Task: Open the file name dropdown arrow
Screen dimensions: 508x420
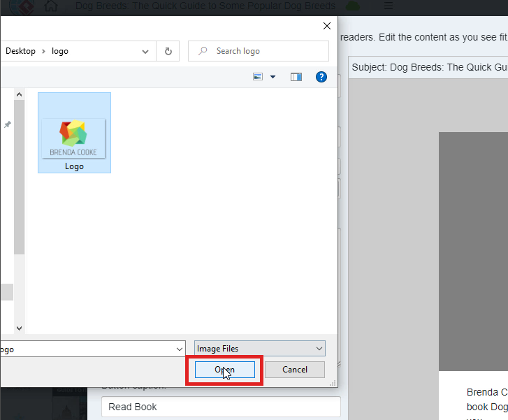Action: (x=179, y=349)
